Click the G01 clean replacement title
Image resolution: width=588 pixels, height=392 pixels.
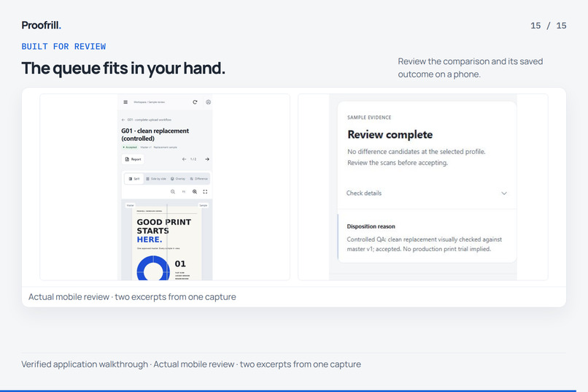pos(155,134)
